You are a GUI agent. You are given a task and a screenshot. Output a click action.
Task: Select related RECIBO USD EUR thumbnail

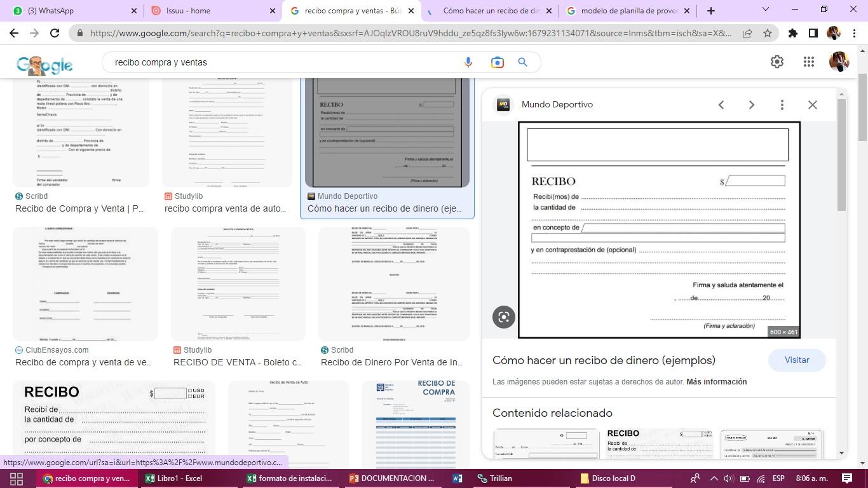(660, 444)
